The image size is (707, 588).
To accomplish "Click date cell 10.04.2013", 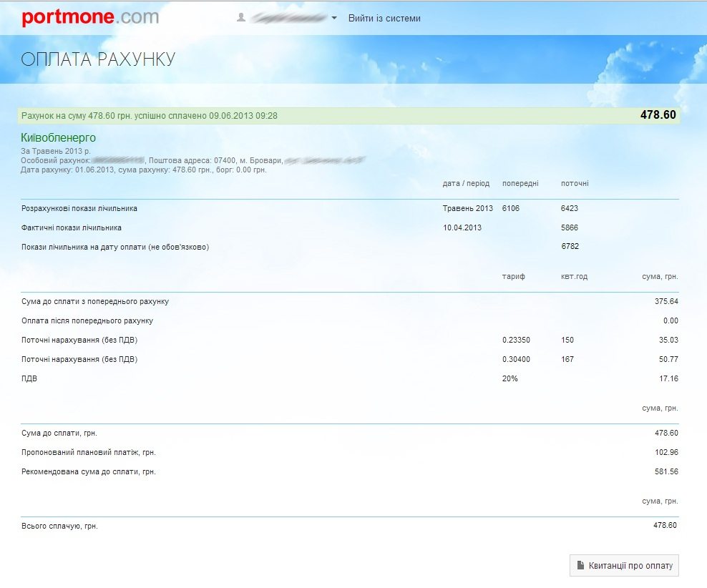I will point(462,227).
